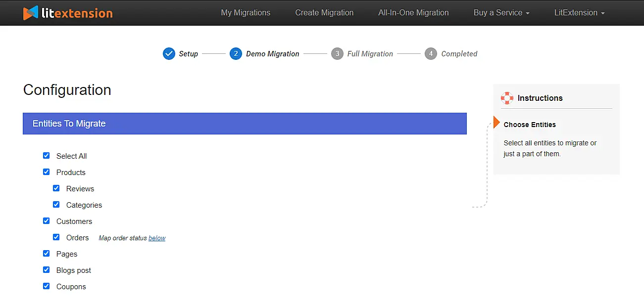Expand the LitExtension navbar dropdown
The width and height of the screenshot is (644, 307).
coord(579,12)
